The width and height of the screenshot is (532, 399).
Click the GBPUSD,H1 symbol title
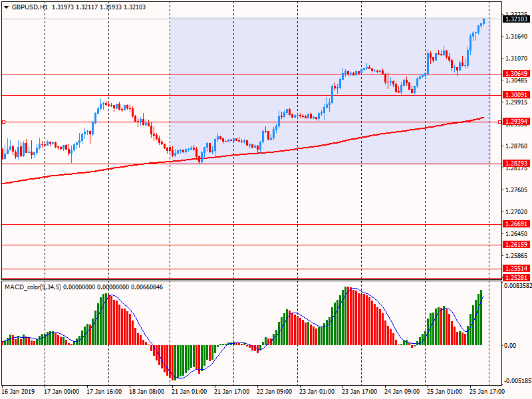click(x=30, y=7)
